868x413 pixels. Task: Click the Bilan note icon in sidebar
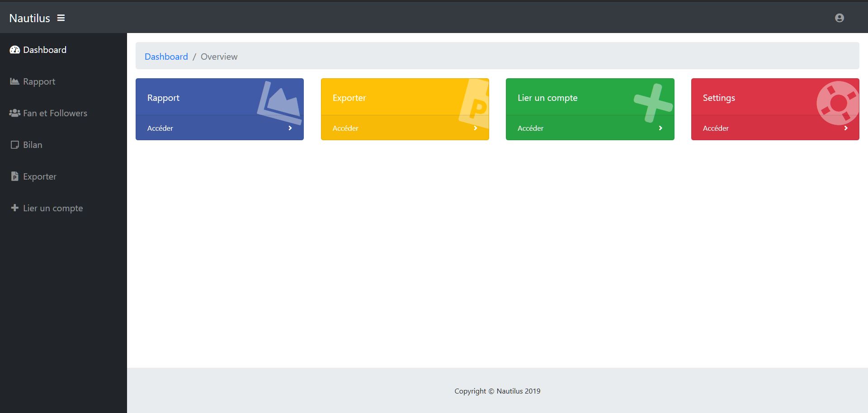pyautogui.click(x=14, y=145)
